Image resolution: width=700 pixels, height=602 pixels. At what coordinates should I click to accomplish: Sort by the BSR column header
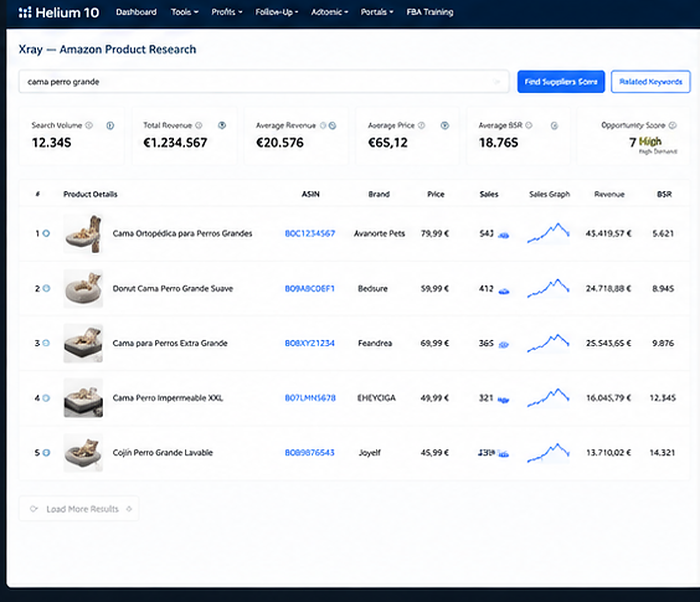(664, 194)
